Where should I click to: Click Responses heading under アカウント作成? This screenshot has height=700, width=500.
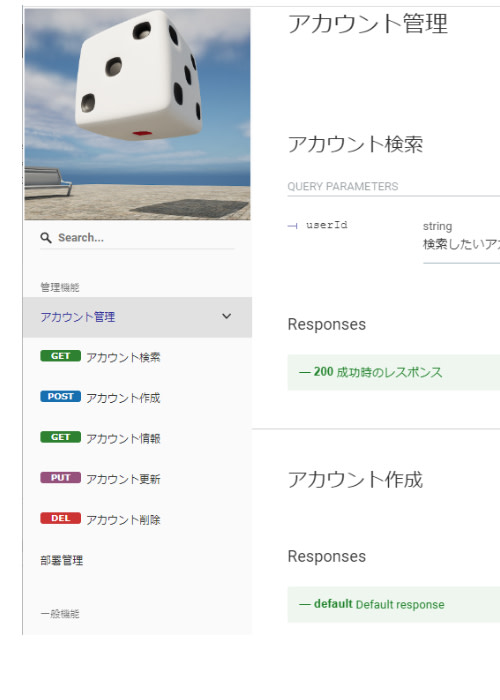327,557
